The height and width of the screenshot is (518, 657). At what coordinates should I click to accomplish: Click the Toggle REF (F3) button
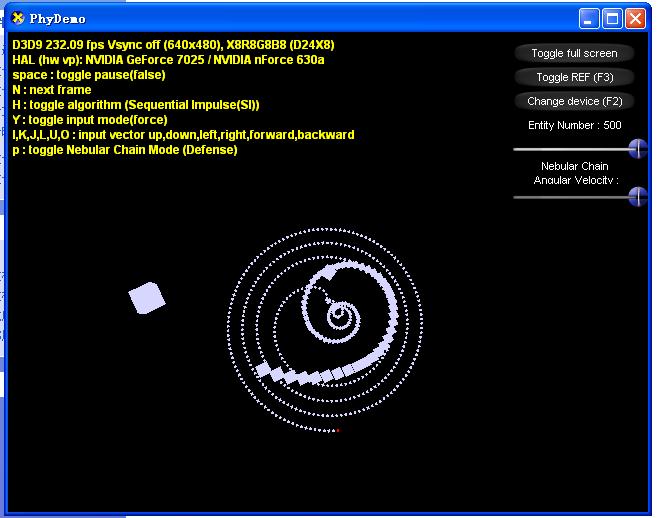tap(574, 78)
